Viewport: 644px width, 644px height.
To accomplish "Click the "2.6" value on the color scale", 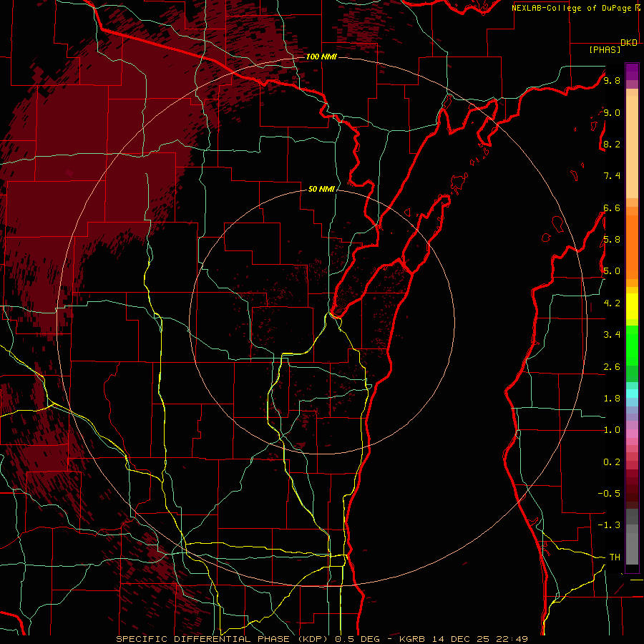I will pyautogui.click(x=612, y=367).
